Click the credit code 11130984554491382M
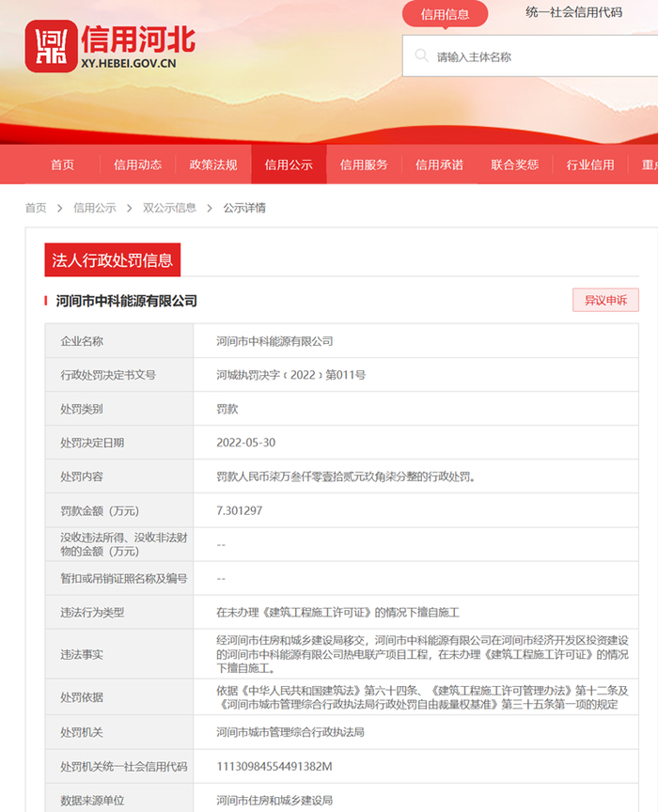Image resolution: width=658 pixels, height=812 pixels. click(x=274, y=767)
